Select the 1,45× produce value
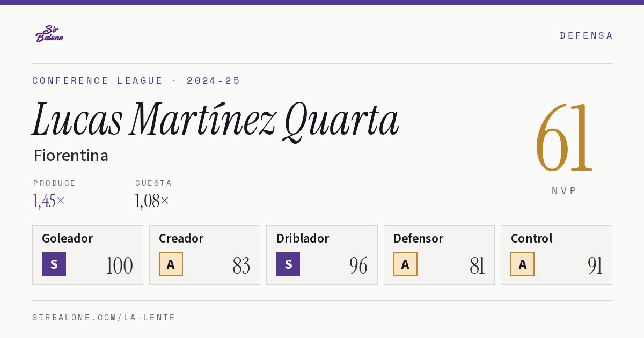 49,201
